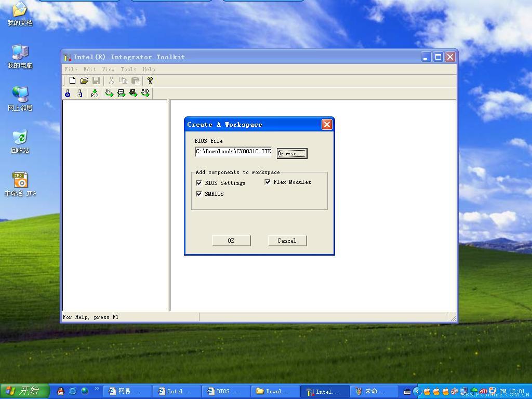
Task: Click the 我的文档 desktop icon
Action: (x=20, y=14)
